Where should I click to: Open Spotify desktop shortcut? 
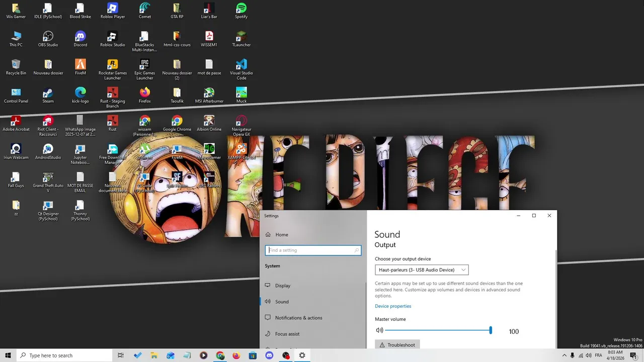[x=241, y=11]
